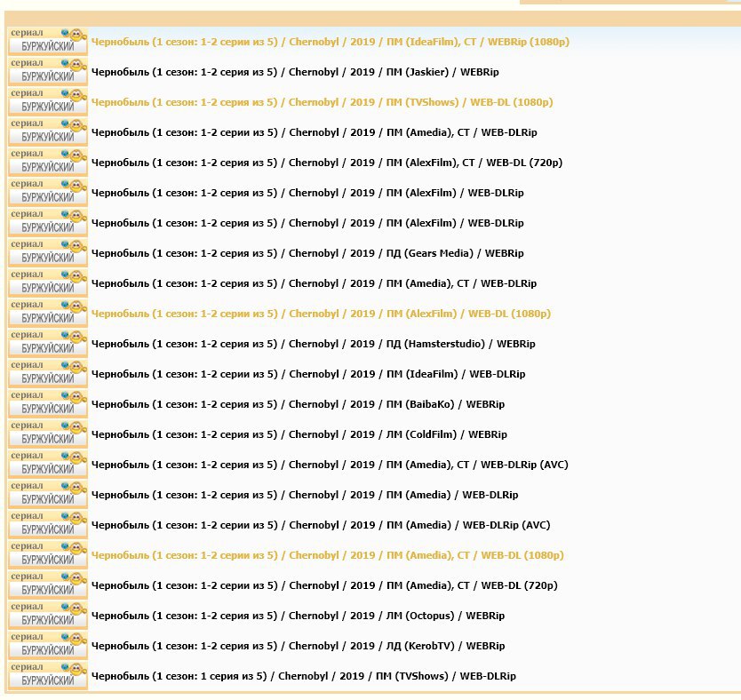
Task: Click series category badge beside BaibaKo WEBRip
Action: [x=48, y=404]
